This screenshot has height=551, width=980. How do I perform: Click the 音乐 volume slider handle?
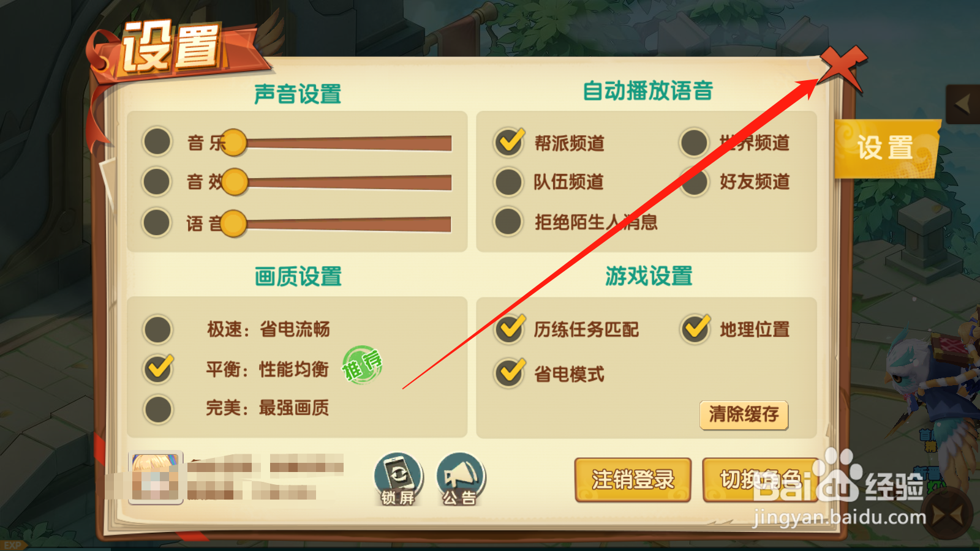pyautogui.click(x=233, y=142)
